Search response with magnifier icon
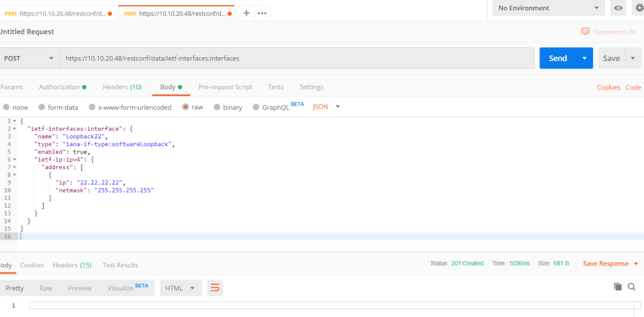 tap(631, 287)
